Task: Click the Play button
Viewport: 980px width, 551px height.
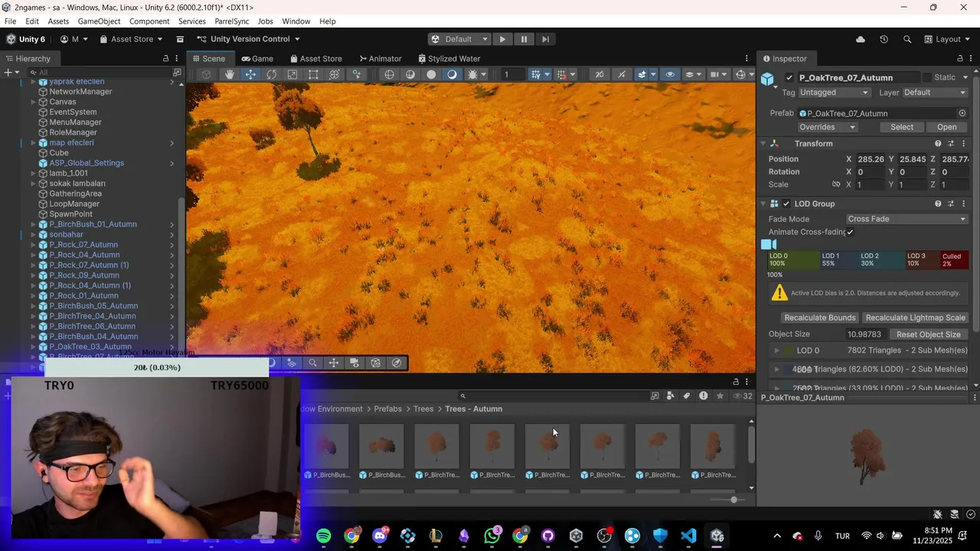Action: (502, 39)
